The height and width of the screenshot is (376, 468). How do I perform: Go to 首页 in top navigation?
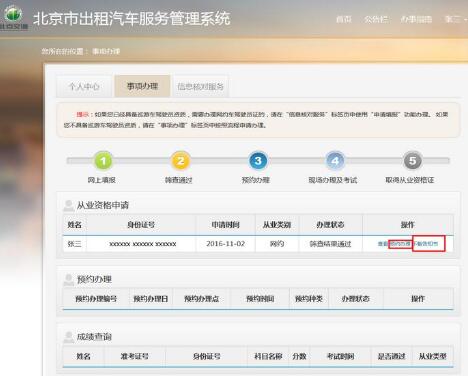coord(344,19)
